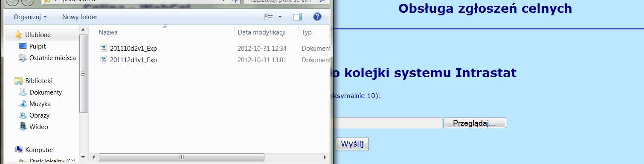The image size is (644, 164).
Task: Open the help icon in file dialog
Action: tap(317, 17)
